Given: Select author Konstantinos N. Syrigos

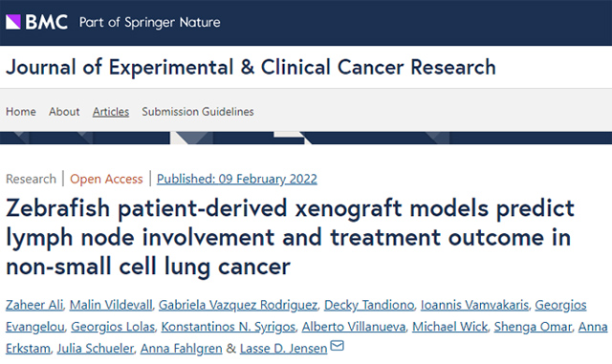Looking at the screenshot, I should click(229, 327).
